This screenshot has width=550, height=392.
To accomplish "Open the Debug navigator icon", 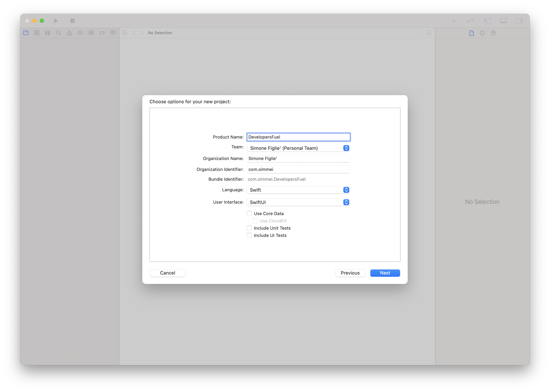I will point(91,33).
